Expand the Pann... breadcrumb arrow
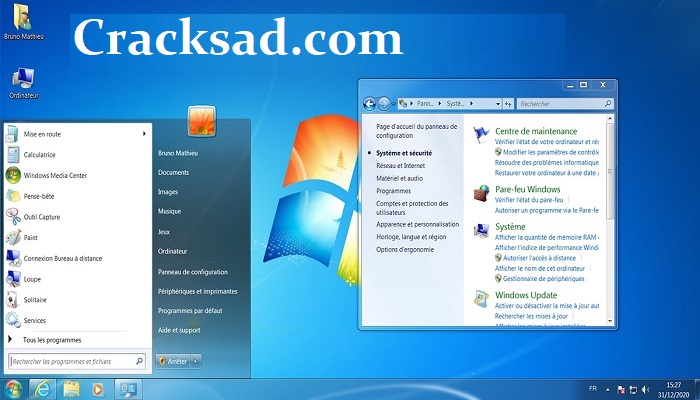This screenshot has height=400, width=700. pyautogui.click(x=439, y=104)
